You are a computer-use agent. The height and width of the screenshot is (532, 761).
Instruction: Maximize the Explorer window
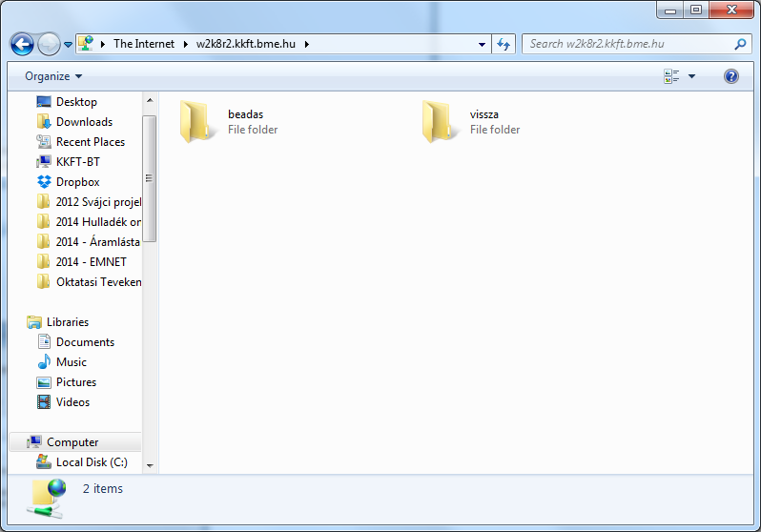click(696, 10)
